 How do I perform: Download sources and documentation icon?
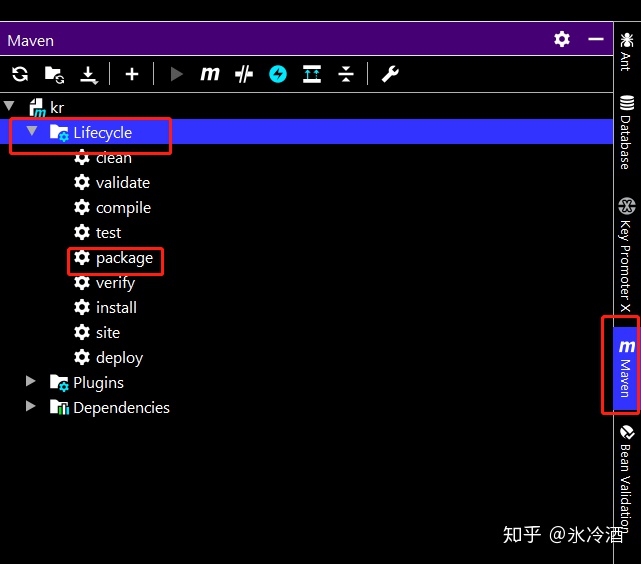[89, 75]
